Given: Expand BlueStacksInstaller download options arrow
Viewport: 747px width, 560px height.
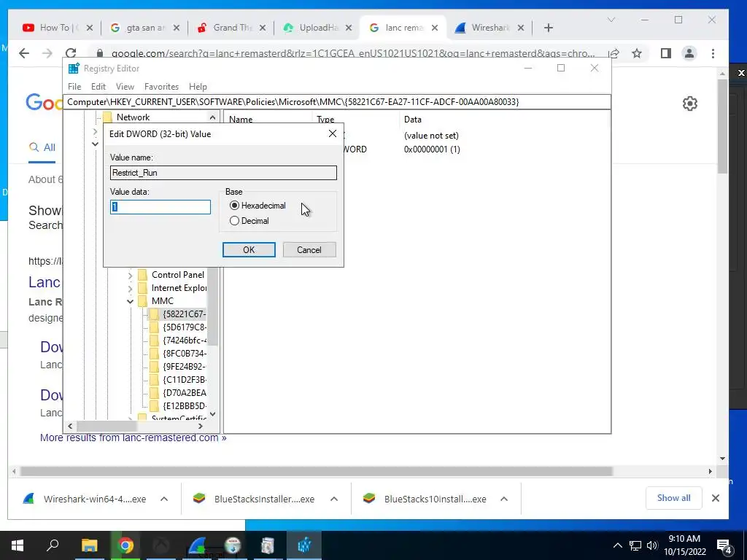Looking at the screenshot, I should [x=334, y=499].
